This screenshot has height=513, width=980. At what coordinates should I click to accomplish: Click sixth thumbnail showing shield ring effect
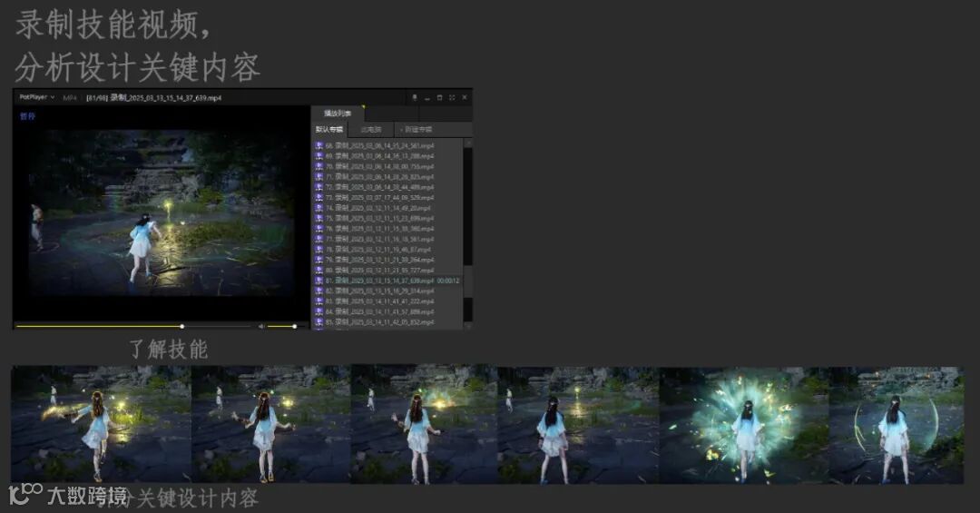[x=897, y=425]
